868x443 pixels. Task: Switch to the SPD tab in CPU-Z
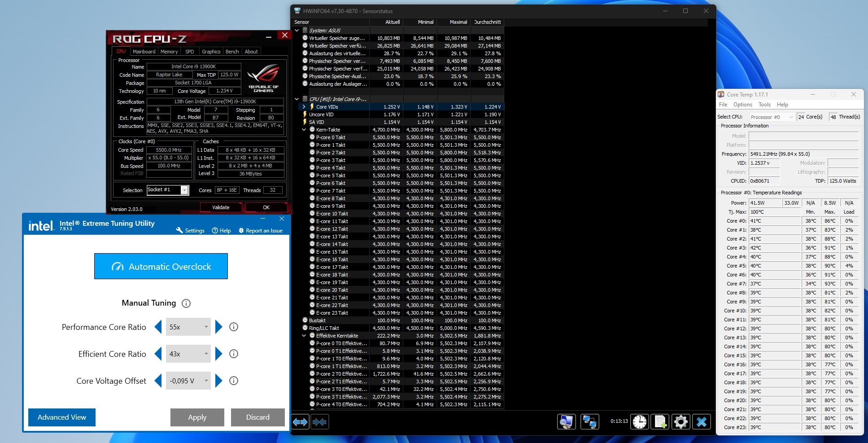190,52
